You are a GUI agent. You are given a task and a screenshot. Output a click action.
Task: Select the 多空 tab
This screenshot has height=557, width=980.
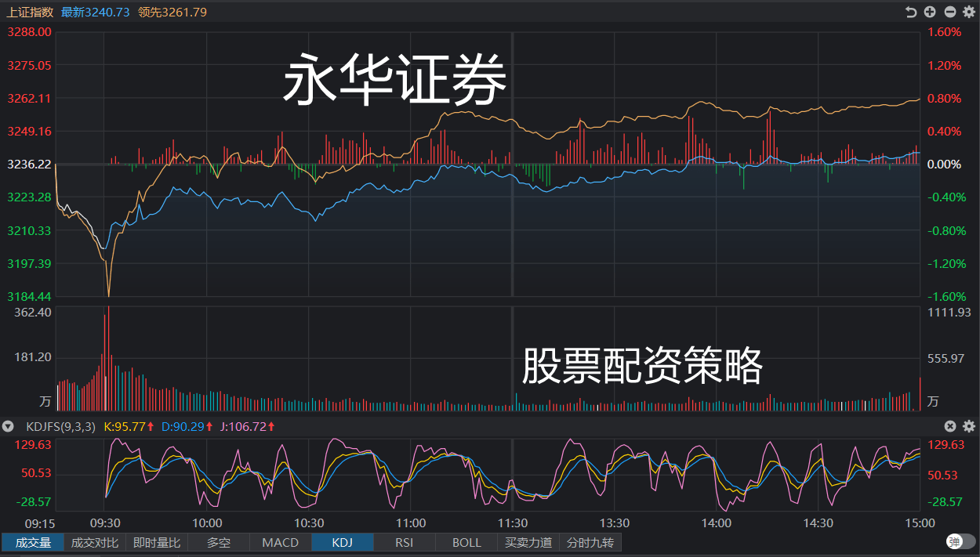[x=219, y=542]
